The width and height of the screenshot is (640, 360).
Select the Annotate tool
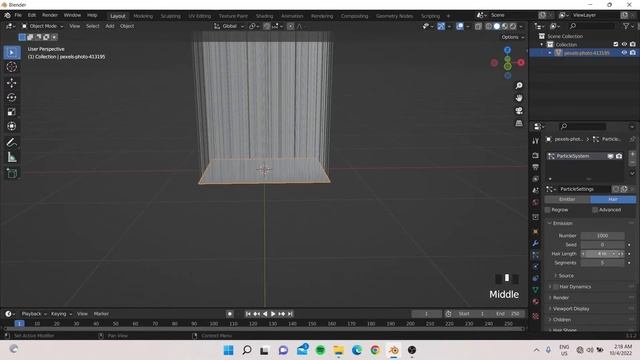pos(11,142)
